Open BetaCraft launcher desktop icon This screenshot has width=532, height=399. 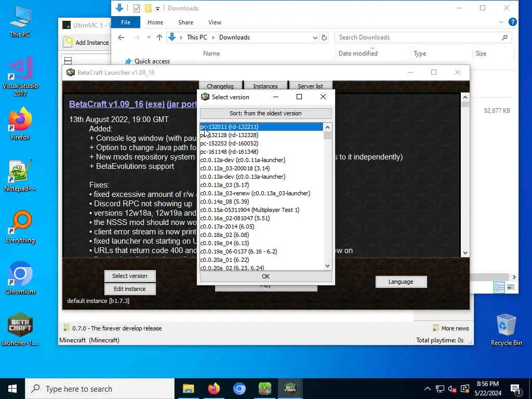tap(20, 329)
